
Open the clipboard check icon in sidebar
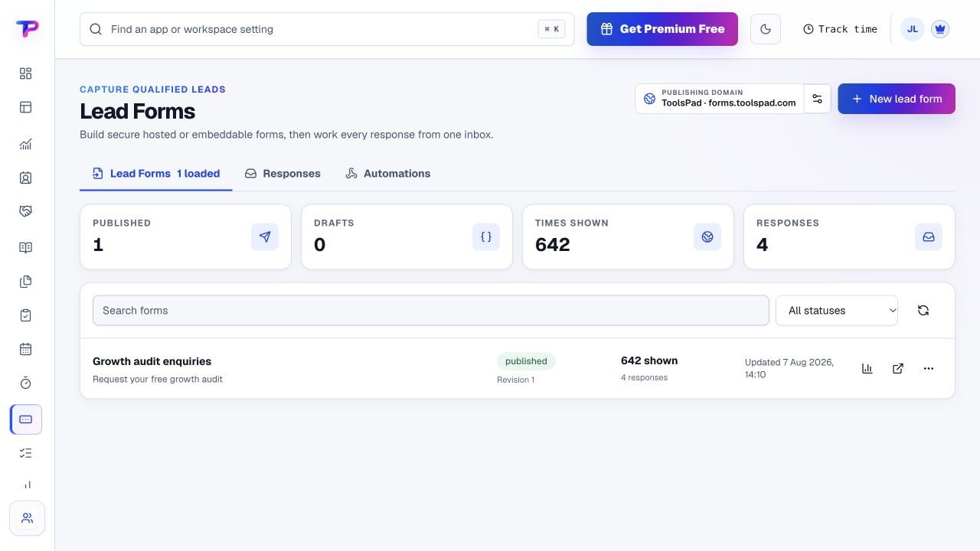[25, 315]
